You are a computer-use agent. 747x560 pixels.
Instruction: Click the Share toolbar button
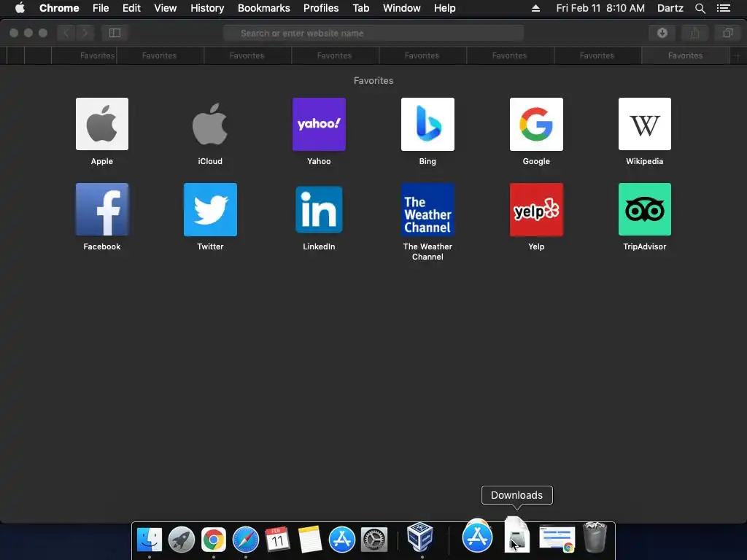694,33
